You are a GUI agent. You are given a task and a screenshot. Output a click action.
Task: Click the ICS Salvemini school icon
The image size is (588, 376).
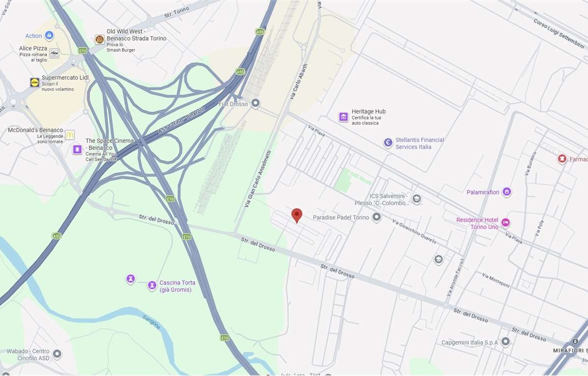tap(416, 199)
